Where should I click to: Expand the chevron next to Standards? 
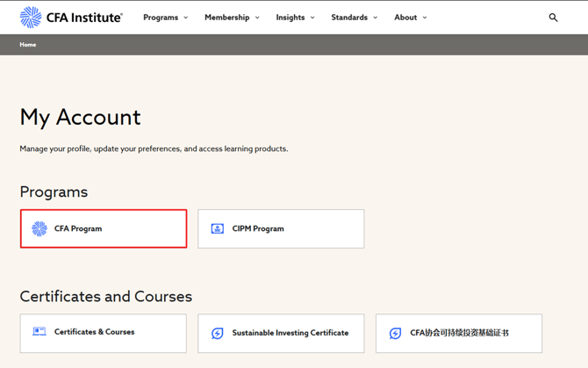pos(376,18)
